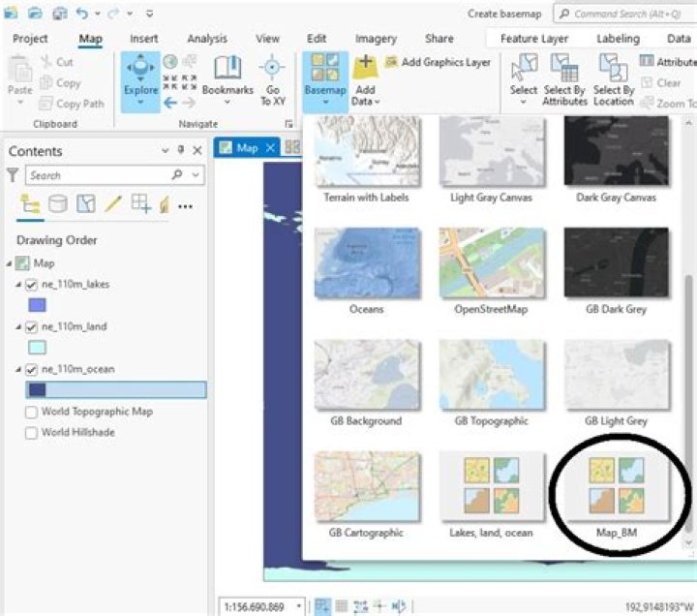The height and width of the screenshot is (616, 697).
Task: Collapse the ne_110m_ocean layer node
Action: point(18,369)
